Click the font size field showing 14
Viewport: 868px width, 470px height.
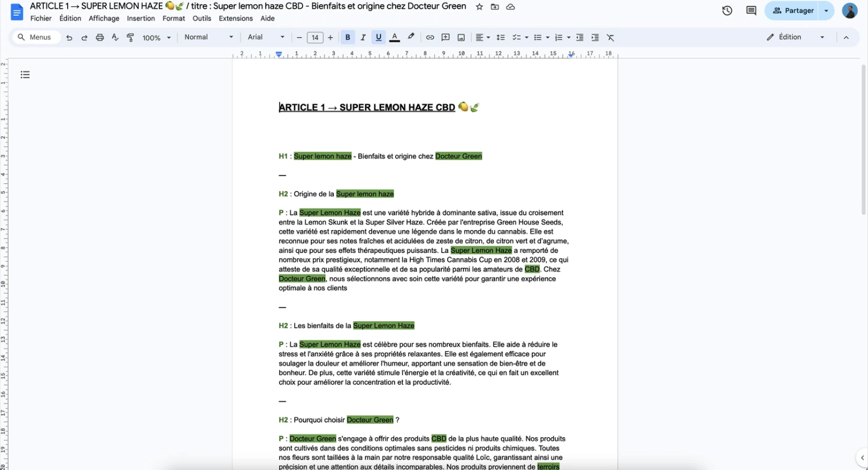[315, 37]
